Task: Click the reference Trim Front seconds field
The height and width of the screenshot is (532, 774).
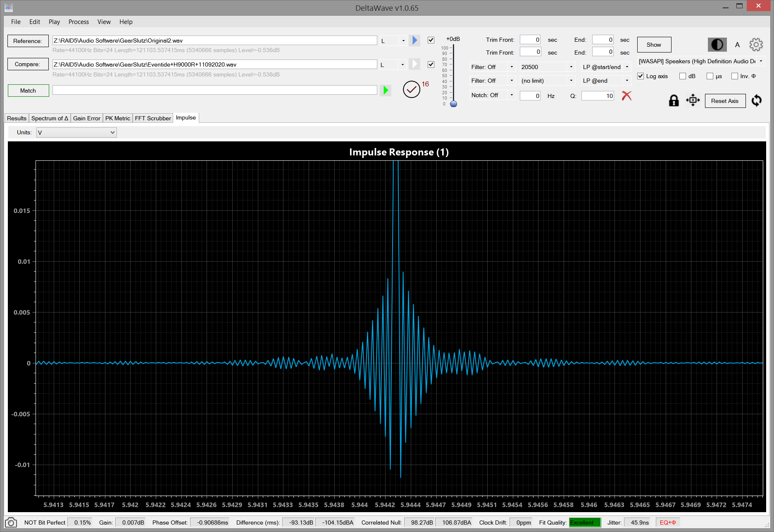Action: 530,40
